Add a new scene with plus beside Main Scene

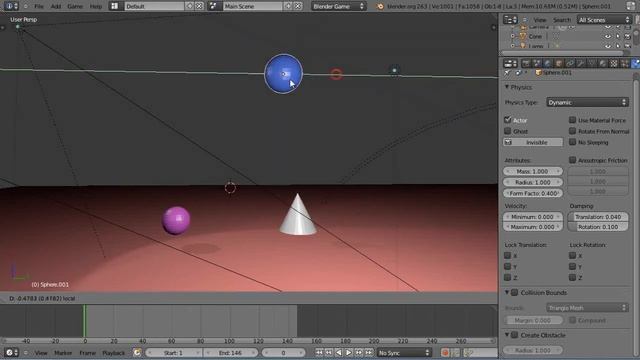pos(288,6)
